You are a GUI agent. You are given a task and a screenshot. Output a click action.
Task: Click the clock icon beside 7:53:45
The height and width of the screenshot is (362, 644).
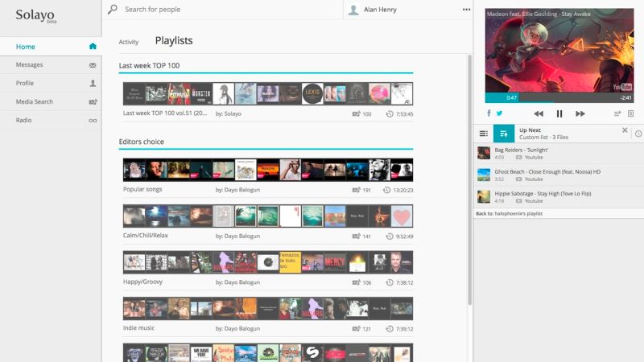[x=390, y=114]
